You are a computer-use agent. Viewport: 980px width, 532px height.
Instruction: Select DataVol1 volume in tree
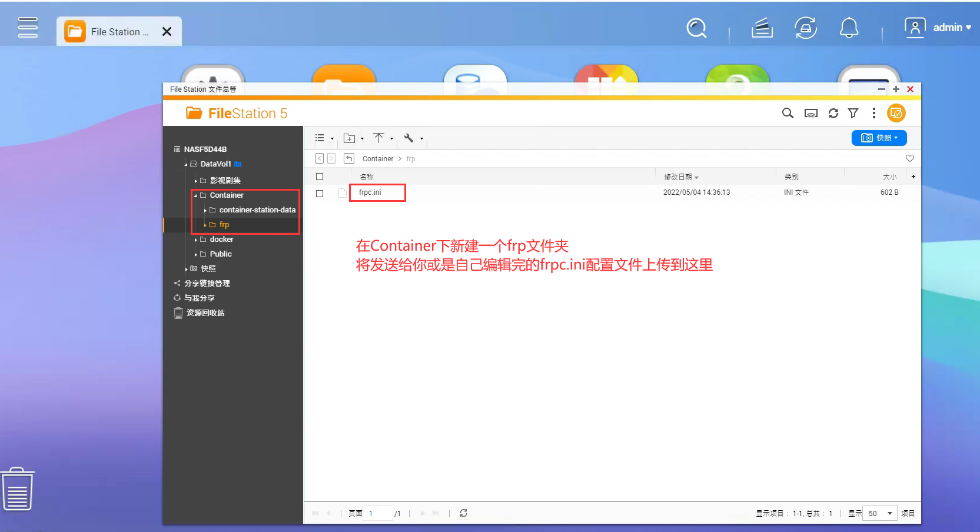click(x=215, y=164)
